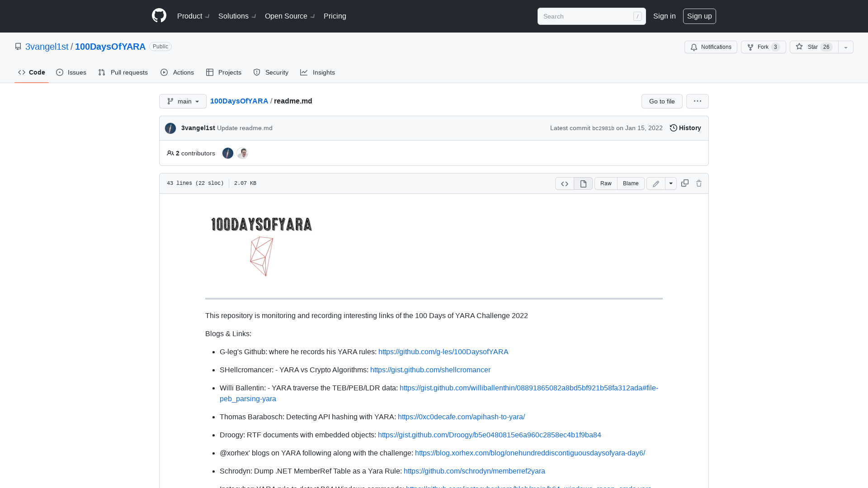Open the Raw file view

(x=606, y=183)
